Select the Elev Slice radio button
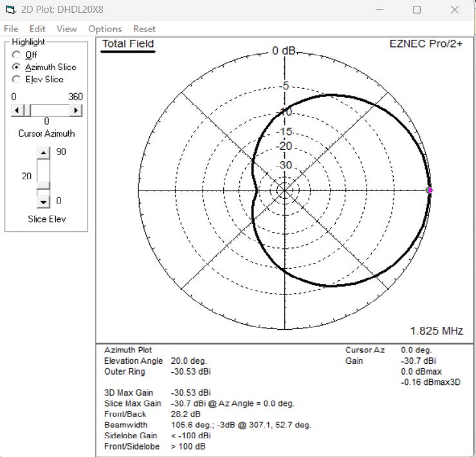Screen dimensions: 476x457 [16, 79]
